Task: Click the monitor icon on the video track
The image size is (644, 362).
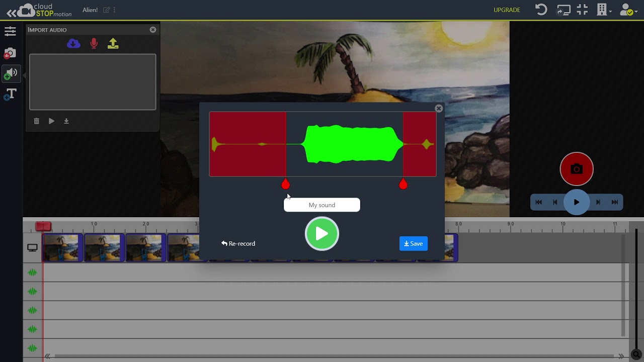Action: point(32,248)
